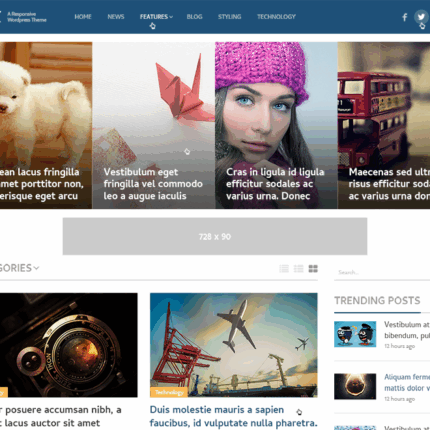Click the Technology tag on airplane image
This screenshot has height=430, width=430.
pos(169,392)
